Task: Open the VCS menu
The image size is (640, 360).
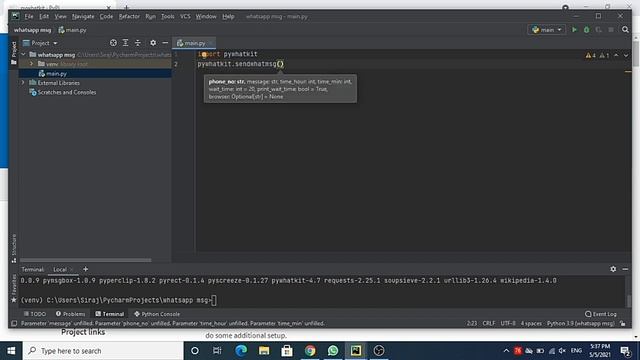Action: 185,17
